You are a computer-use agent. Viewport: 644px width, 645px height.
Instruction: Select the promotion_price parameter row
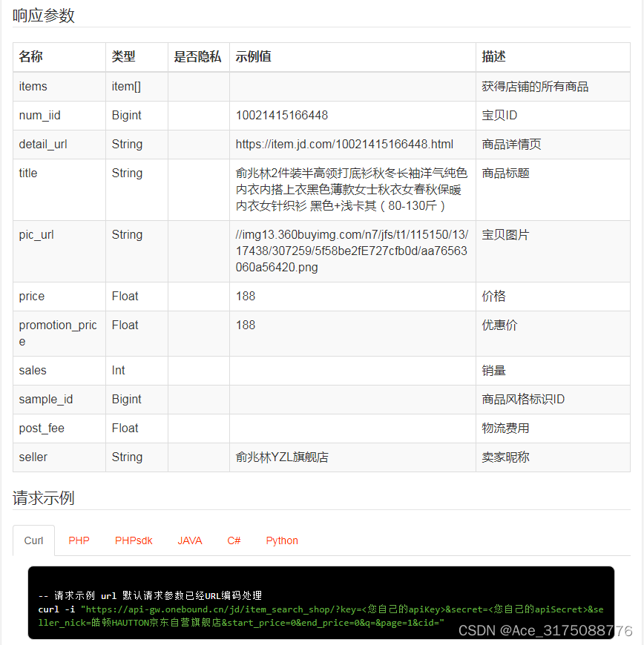click(x=59, y=333)
